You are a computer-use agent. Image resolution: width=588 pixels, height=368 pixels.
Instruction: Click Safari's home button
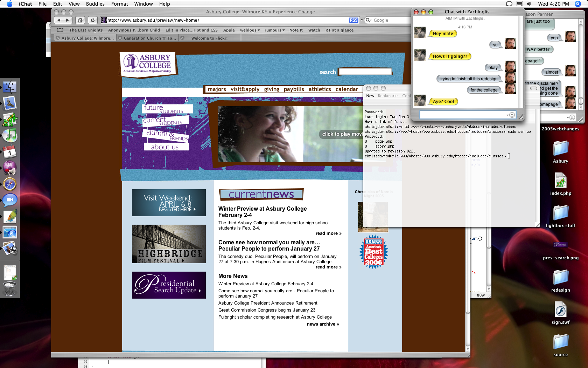80,20
